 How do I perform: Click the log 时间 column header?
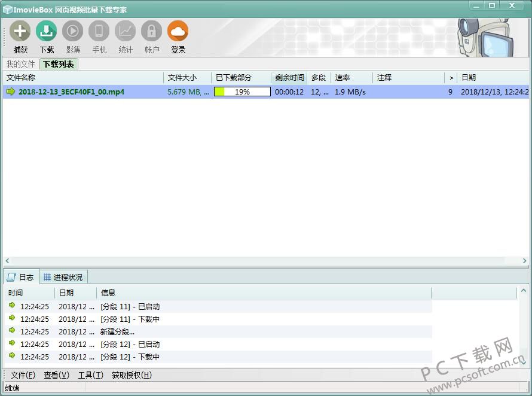(x=29, y=293)
